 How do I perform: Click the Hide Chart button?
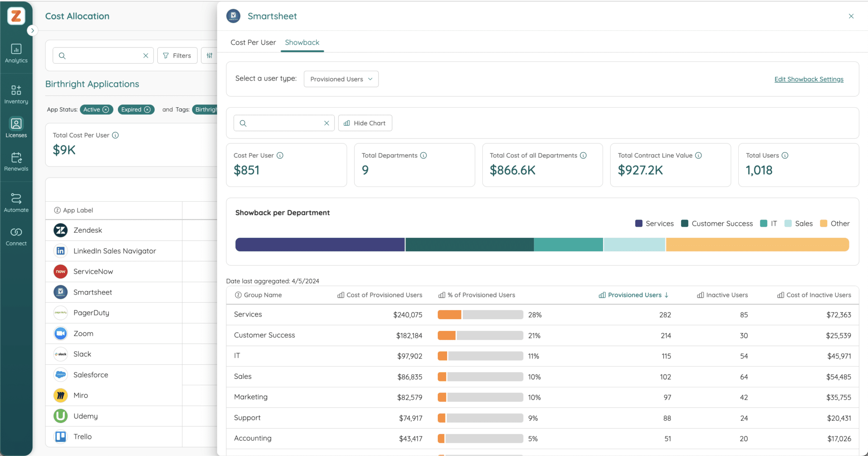365,123
